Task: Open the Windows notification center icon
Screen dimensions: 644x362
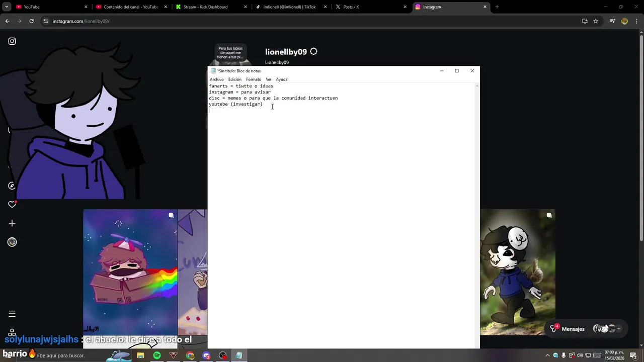Action: [633, 356]
